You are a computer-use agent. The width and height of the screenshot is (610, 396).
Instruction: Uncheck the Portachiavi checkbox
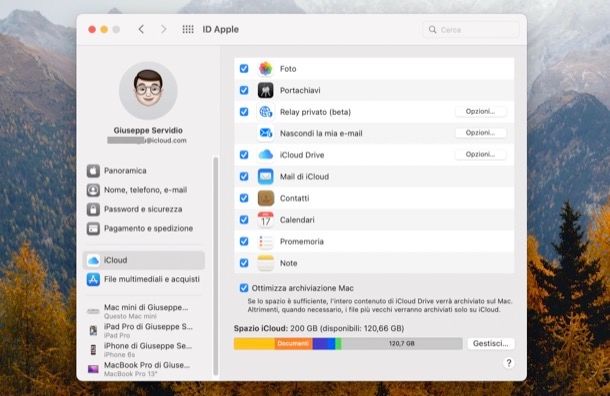[244, 90]
